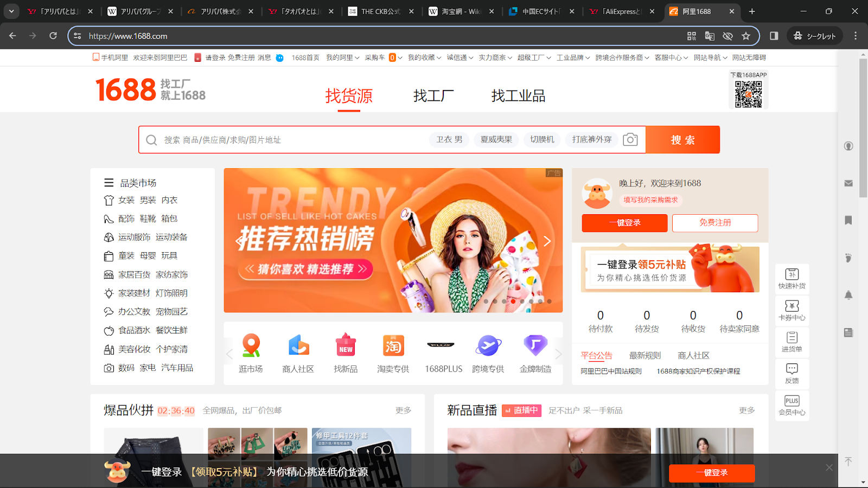Click the 更多 link in 爆品伙拼
868x488 pixels.
pyautogui.click(x=403, y=410)
